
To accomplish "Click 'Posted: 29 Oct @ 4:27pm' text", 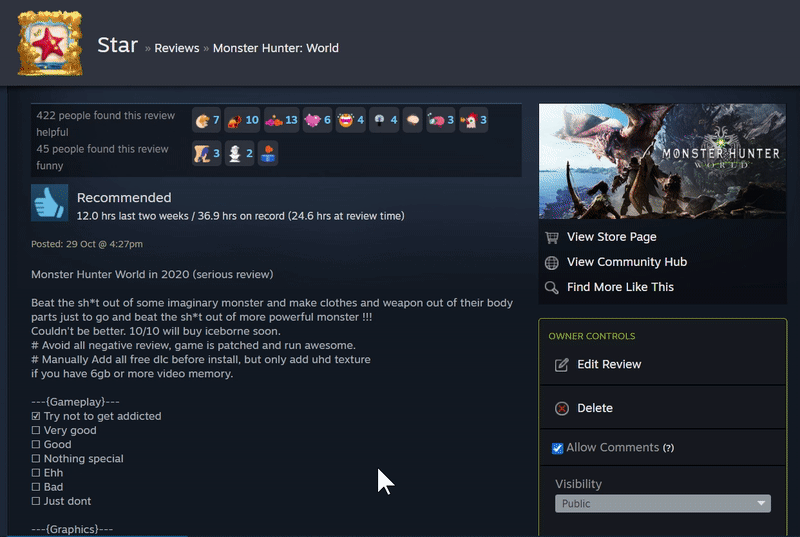I will [x=87, y=244].
